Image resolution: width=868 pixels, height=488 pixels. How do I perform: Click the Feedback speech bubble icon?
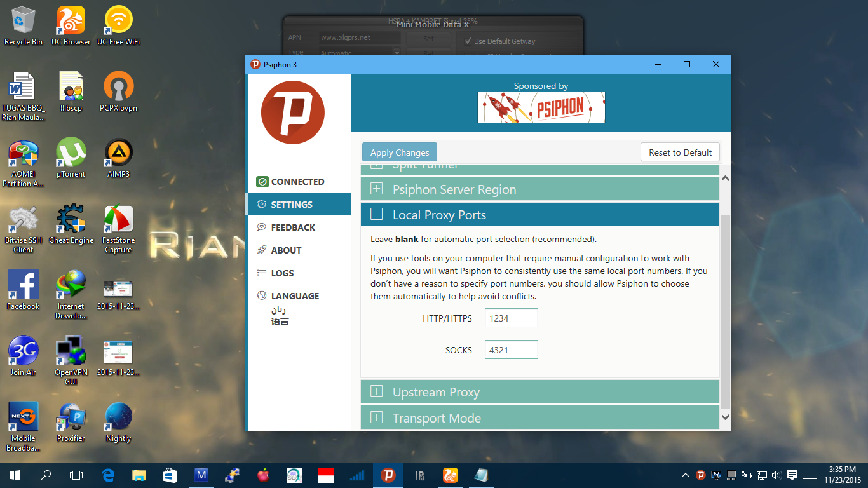click(262, 227)
